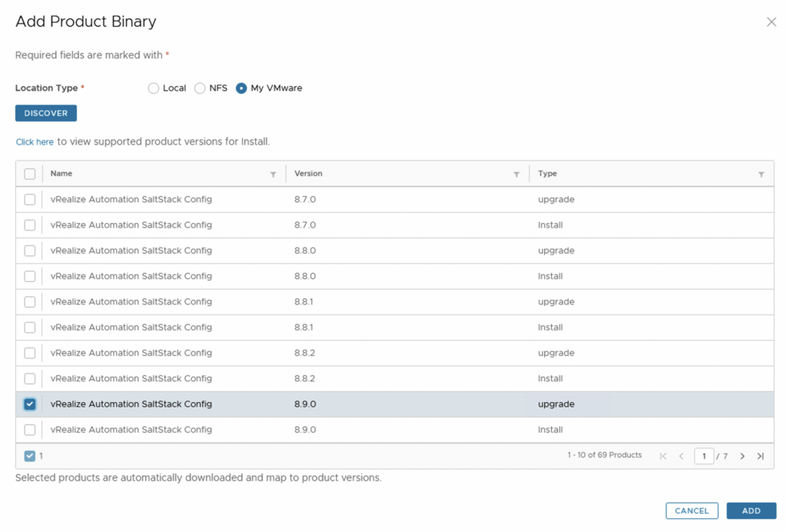The image size is (787, 532).
Task: Click the page number input field
Action: pos(703,456)
